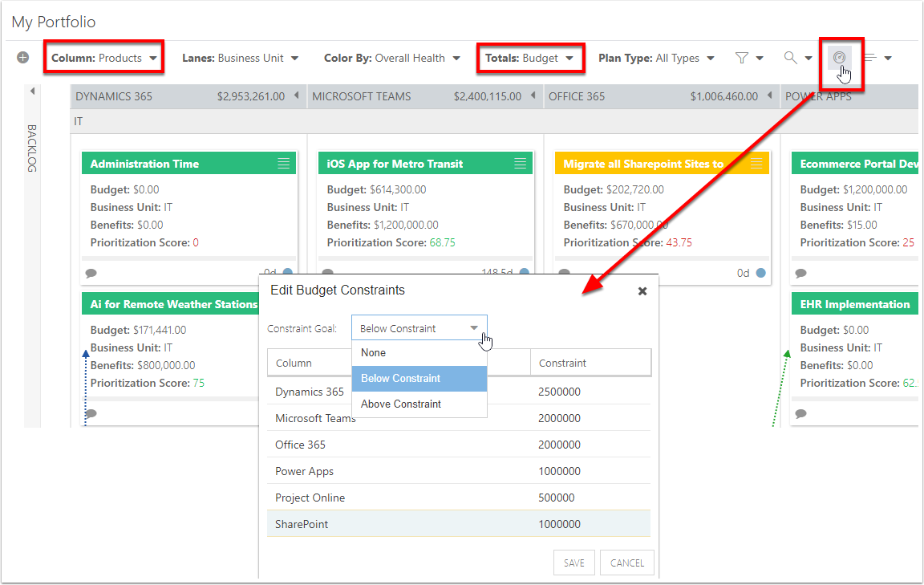Viewport: 924px width, 585px height.
Task: Open the Ecommerce Portal card title
Action: tap(858, 164)
